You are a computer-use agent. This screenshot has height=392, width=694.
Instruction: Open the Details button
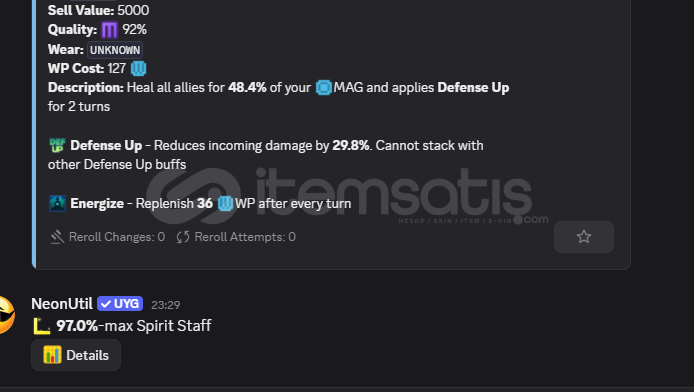coord(76,355)
